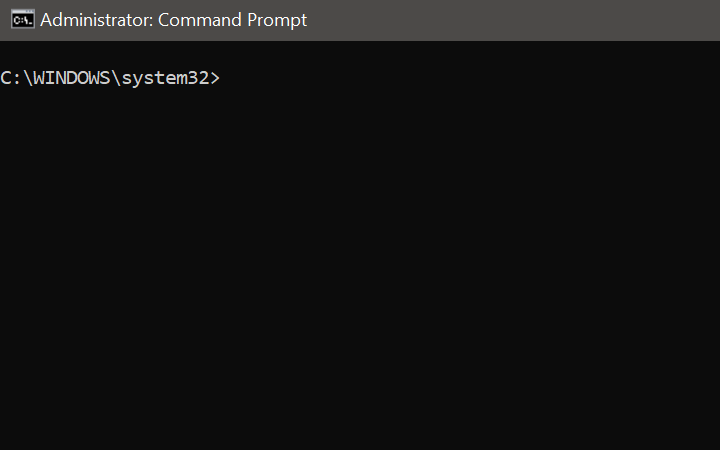The height and width of the screenshot is (450, 720).
Task: Click the WINDOWS folder name in the prompt path
Action: (x=72, y=78)
